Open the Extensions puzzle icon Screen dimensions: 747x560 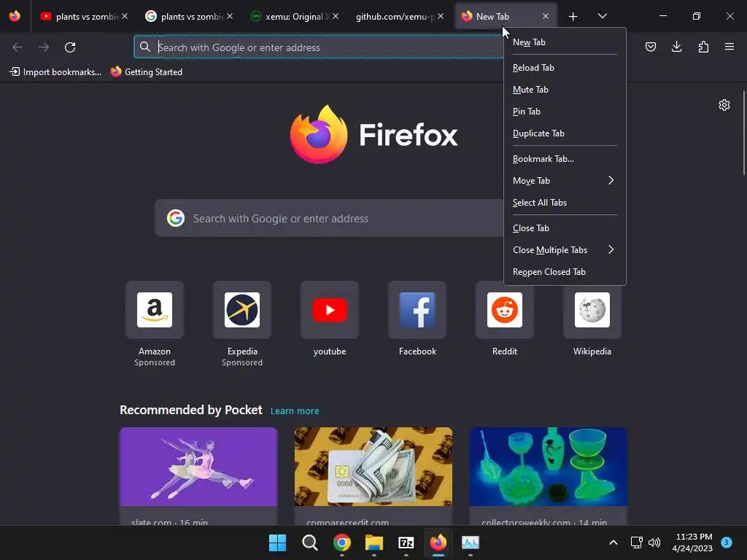coord(703,47)
